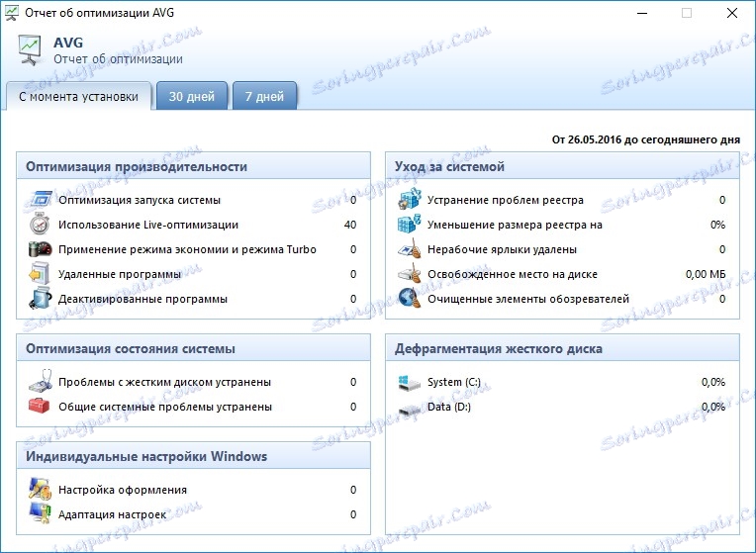Click the System (C:) drive icon
756x553 pixels.
coord(410,382)
